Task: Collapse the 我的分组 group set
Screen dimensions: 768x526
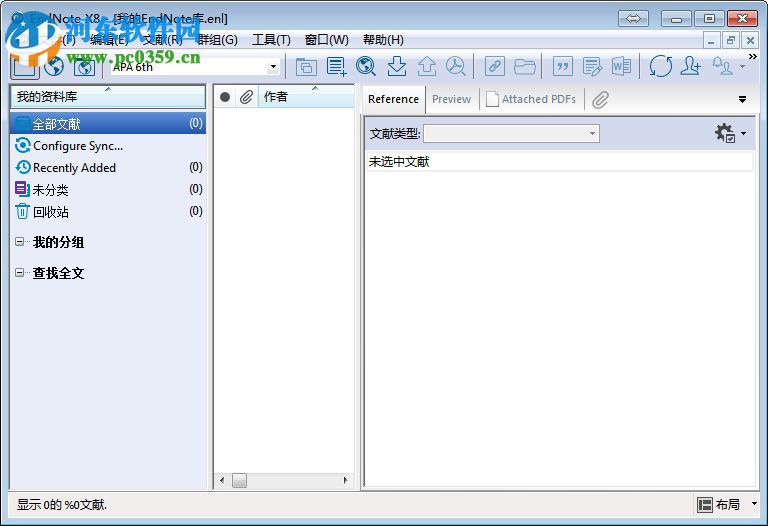Action: coord(20,241)
